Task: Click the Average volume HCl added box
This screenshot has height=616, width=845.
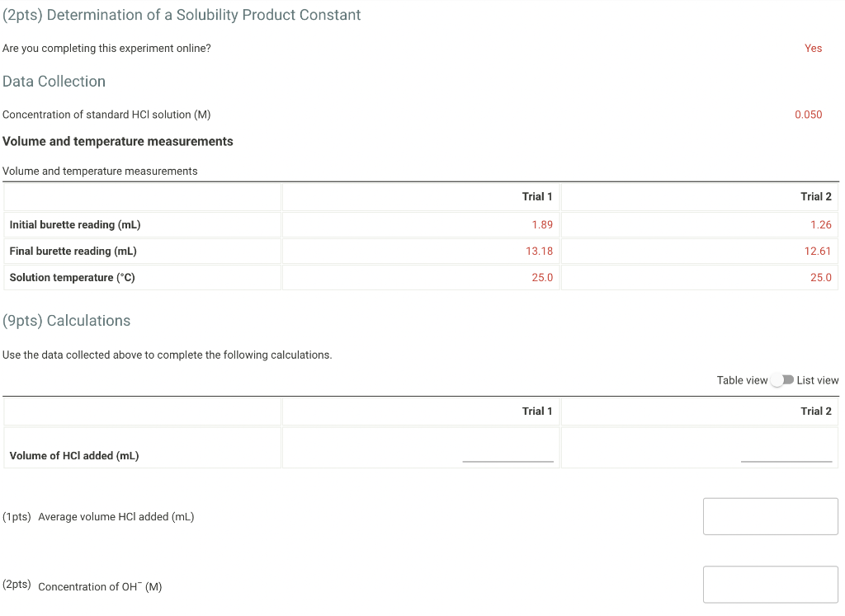Action: pyautogui.click(x=770, y=515)
